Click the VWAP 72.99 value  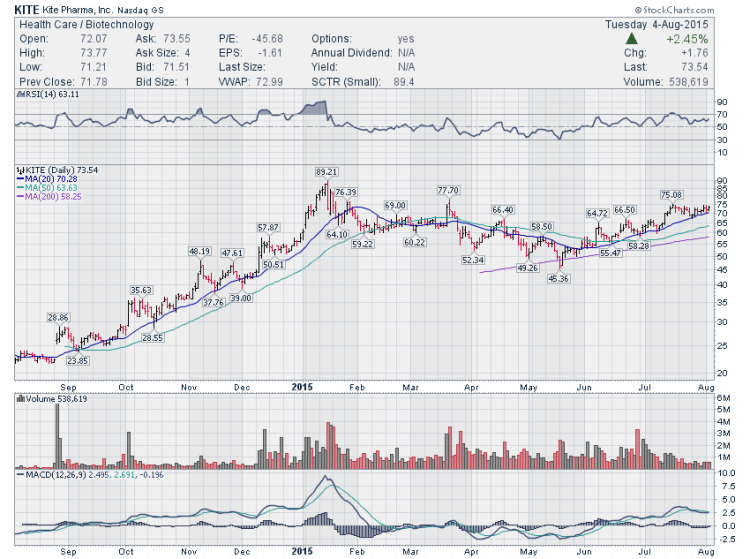269,82
